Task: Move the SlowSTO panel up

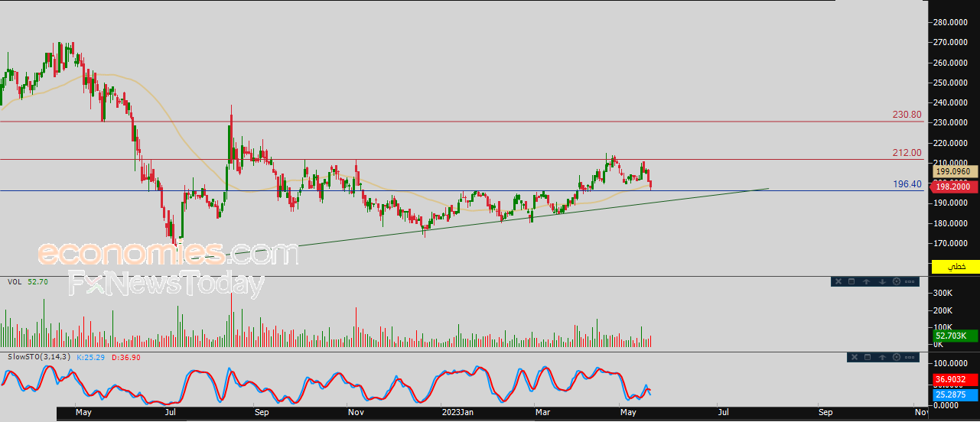Action: pos(882,357)
